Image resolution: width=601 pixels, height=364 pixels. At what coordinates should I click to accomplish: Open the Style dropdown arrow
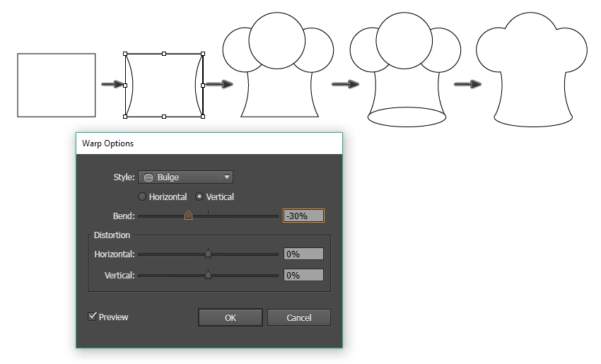point(226,177)
